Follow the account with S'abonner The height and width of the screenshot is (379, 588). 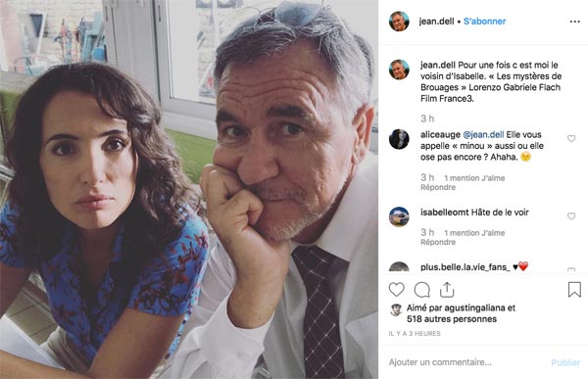[484, 22]
